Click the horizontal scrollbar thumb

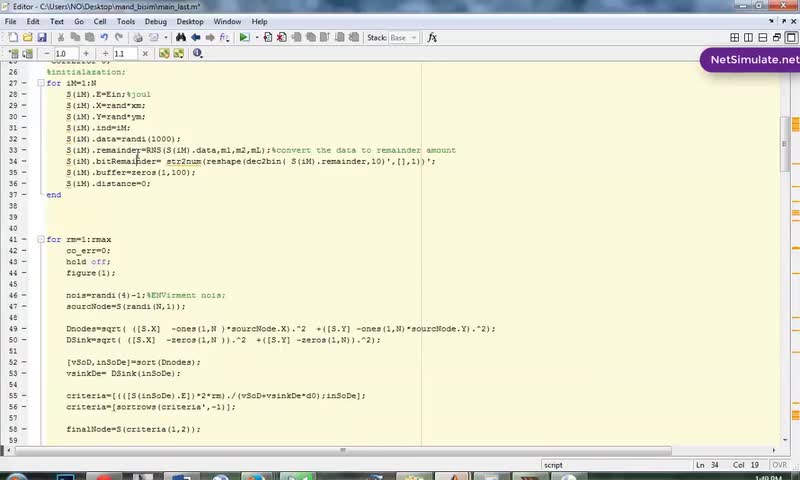point(343,450)
